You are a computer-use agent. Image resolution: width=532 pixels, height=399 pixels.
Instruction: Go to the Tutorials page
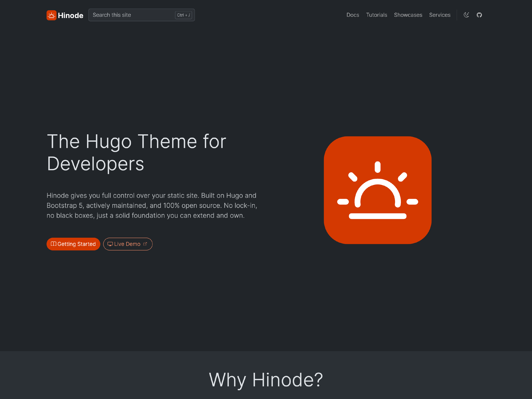[x=376, y=15]
